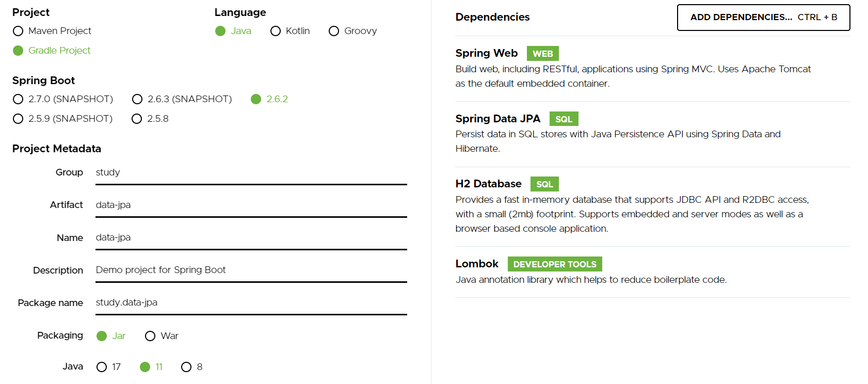Pick Java version 11
Image resolution: width=868 pixels, height=384 pixels.
151,367
